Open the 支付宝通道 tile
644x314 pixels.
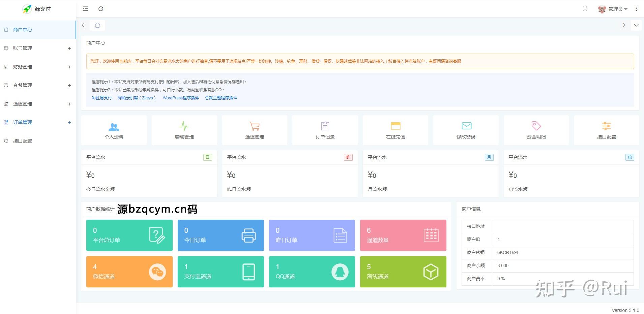(221, 272)
